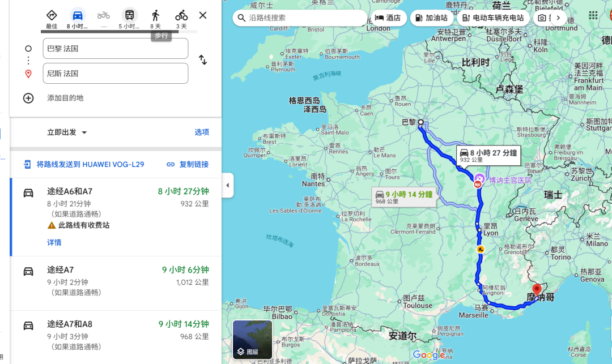This screenshot has width=612, height=364.
Task: Open Google apps grid icon
Action: click(x=593, y=15)
